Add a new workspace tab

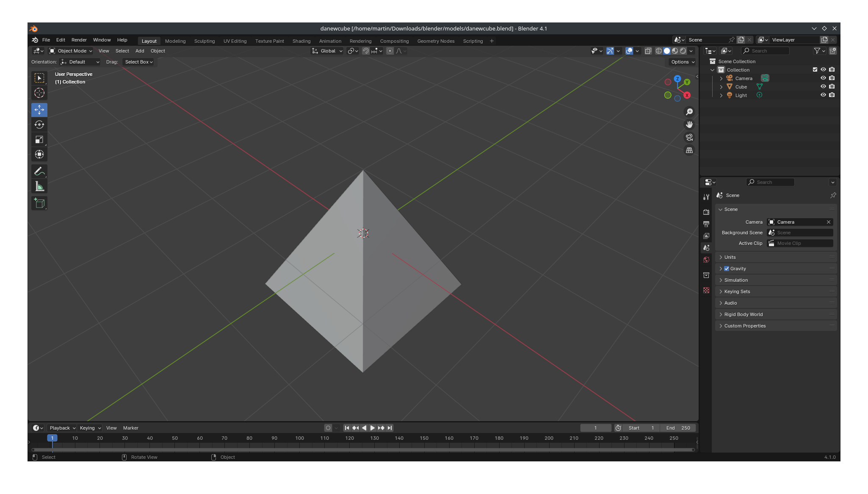point(492,41)
